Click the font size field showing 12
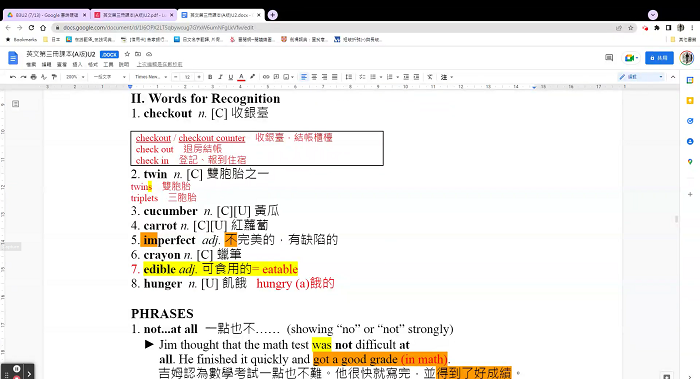The width and height of the screenshot is (700, 379). point(188,77)
